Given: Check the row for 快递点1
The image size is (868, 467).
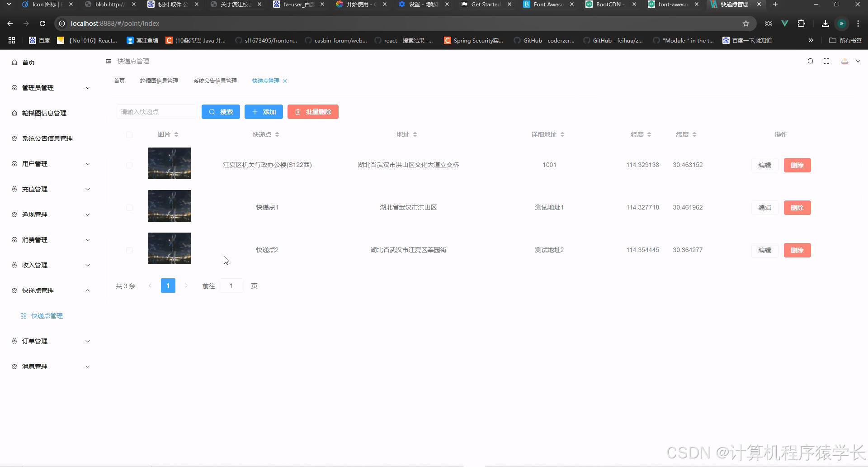Looking at the screenshot, I should (129, 208).
